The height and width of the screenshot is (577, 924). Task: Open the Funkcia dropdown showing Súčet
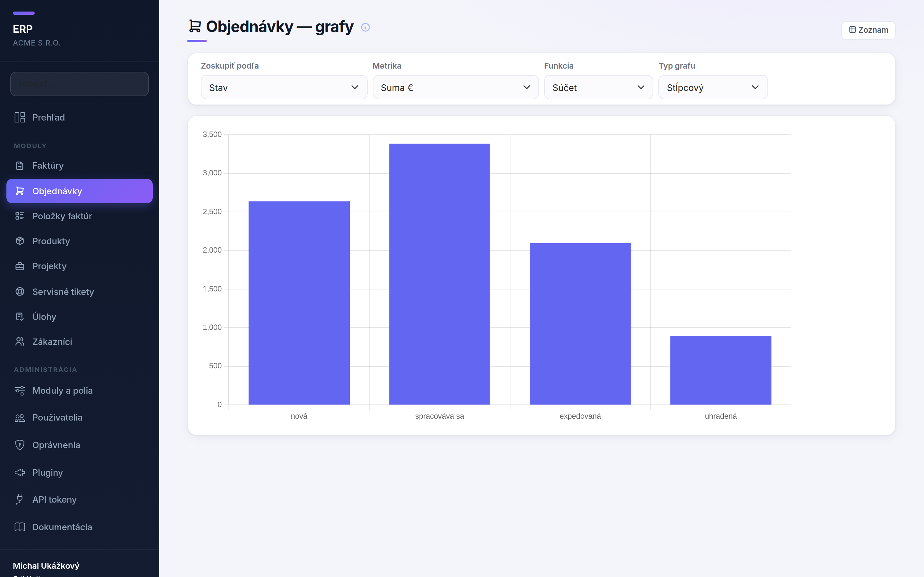(x=598, y=88)
